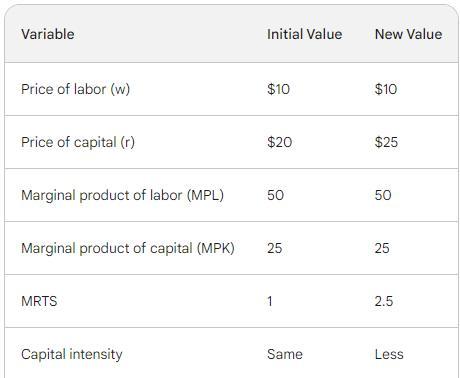Click the Marginal product of capital (MPK) label
Image resolution: width=460 pixels, height=378 pixels.
click(128, 248)
